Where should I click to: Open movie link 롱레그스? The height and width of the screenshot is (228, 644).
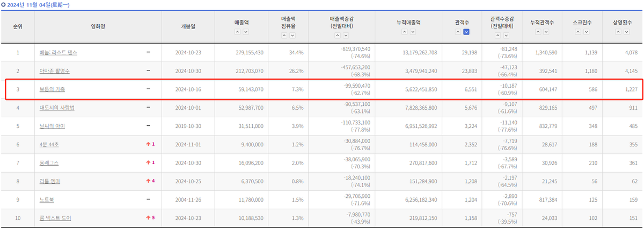point(49,163)
